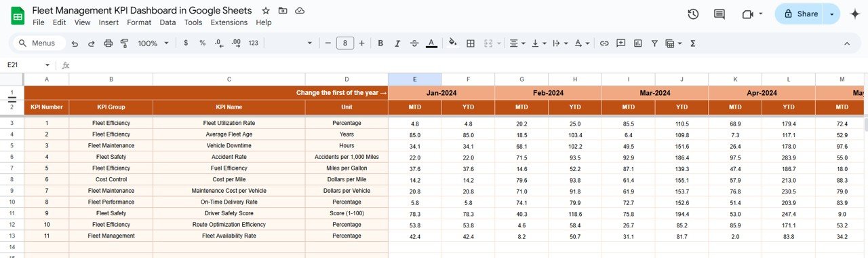The width and height of the screenshot is (868, 258).
Task: Insert link using toolbar icon
Action: pyautogui.click(x=604, y=43)
